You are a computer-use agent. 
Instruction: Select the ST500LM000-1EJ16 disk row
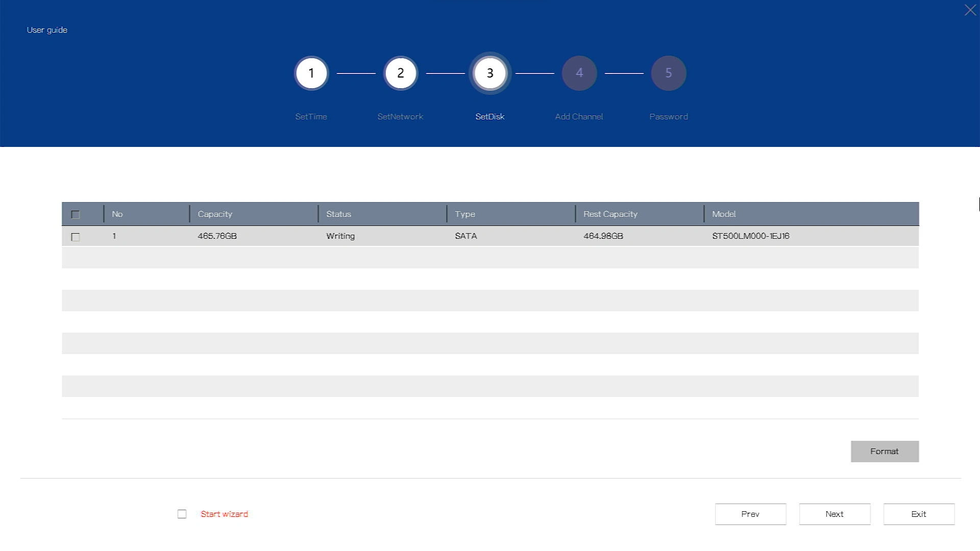(750, 236)
